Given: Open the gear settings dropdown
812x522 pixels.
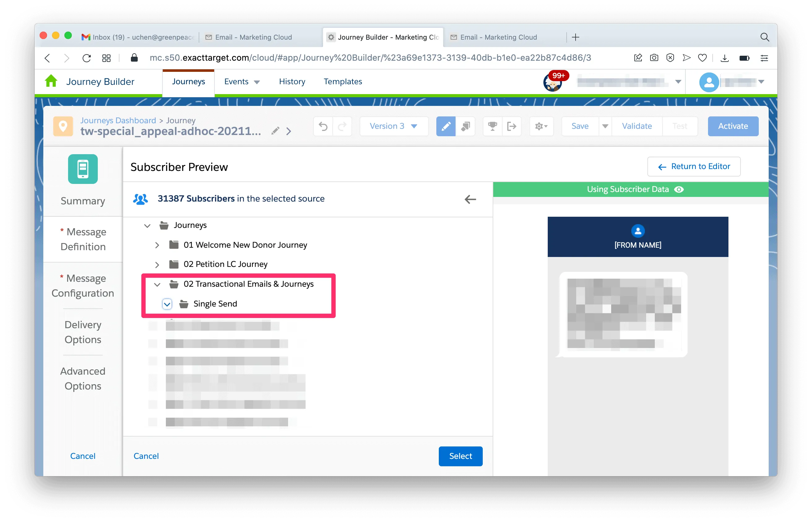Looking at the screenshot, I should click(x=541, y=126).
